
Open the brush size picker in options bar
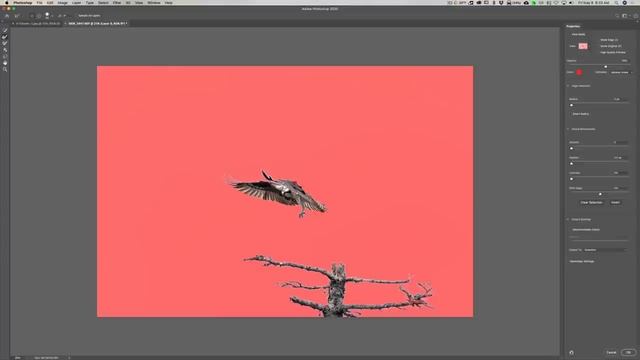click(48, 16)
